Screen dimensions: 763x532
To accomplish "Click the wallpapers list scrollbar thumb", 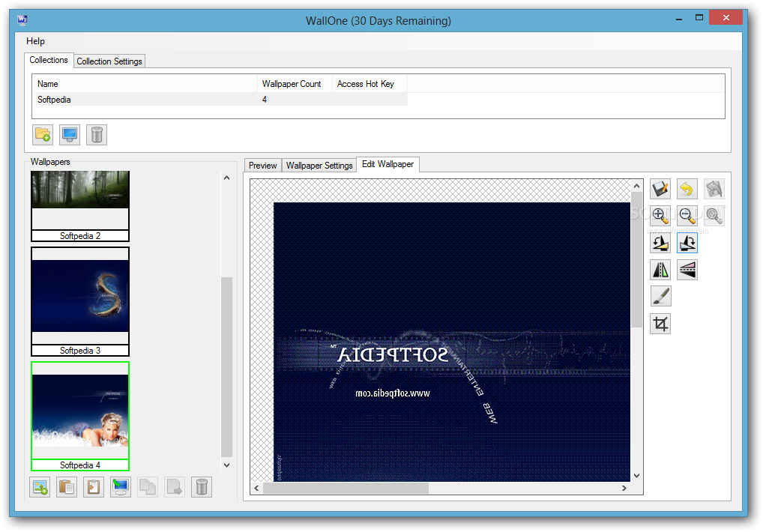I will (x=227, y=366).
